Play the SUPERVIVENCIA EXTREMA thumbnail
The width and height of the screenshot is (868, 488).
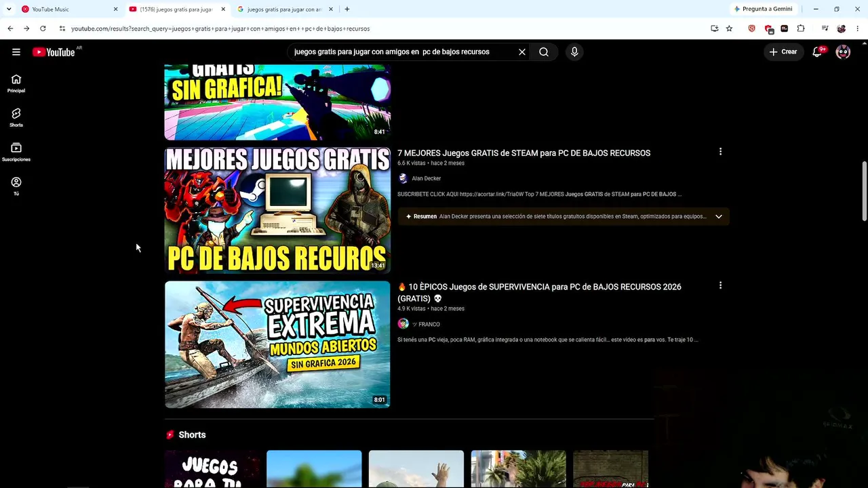click(x=277, y=344)
